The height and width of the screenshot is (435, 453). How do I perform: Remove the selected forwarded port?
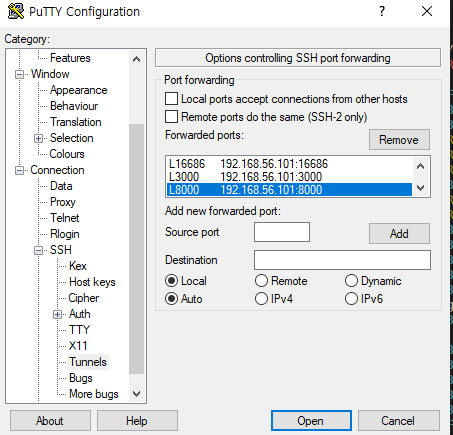(x=399, y=140)
